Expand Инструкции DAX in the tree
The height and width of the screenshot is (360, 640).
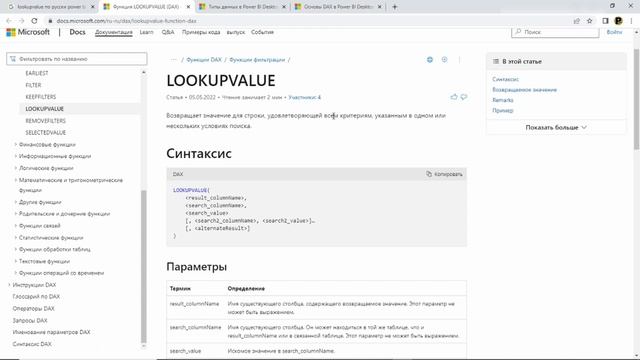(x=34, y=285)
